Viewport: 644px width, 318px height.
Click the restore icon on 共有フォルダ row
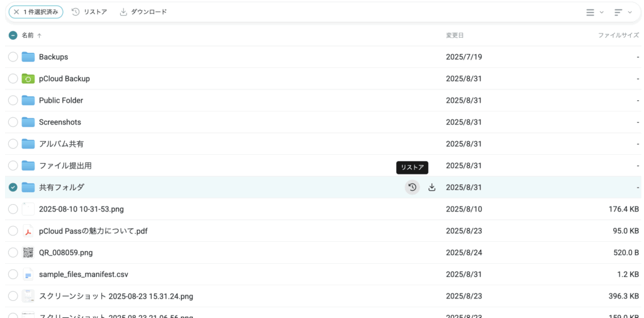(x=412, y=187)
